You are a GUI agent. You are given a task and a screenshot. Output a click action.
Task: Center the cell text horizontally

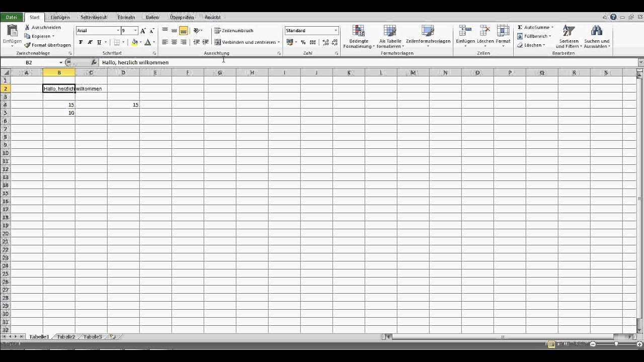tap(174, 42)
